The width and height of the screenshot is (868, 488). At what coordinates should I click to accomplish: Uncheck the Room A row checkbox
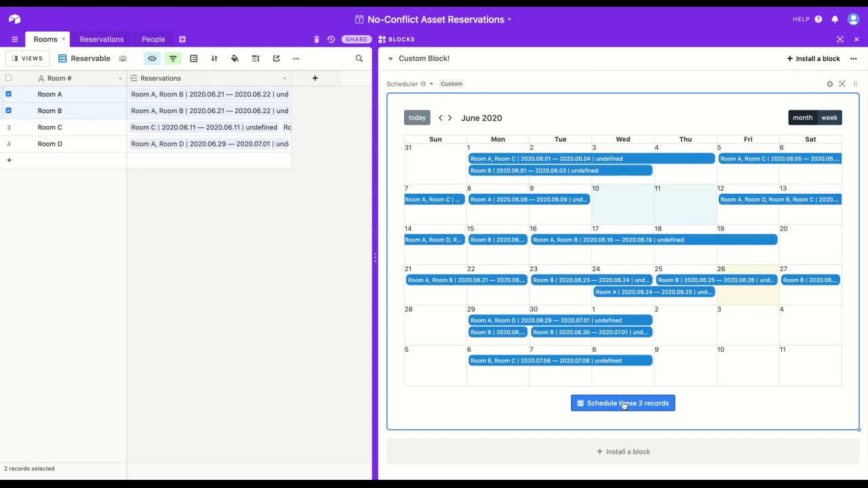(8, 94)
